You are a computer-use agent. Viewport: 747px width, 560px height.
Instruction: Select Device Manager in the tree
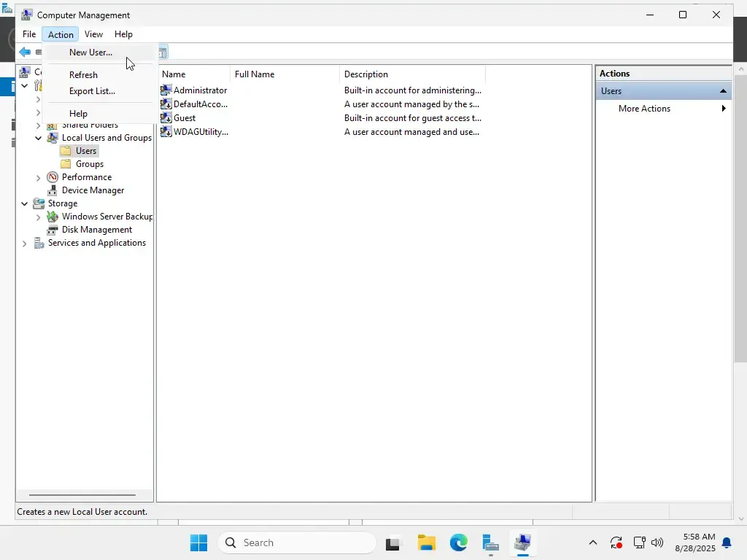click(x=93, y=190)
